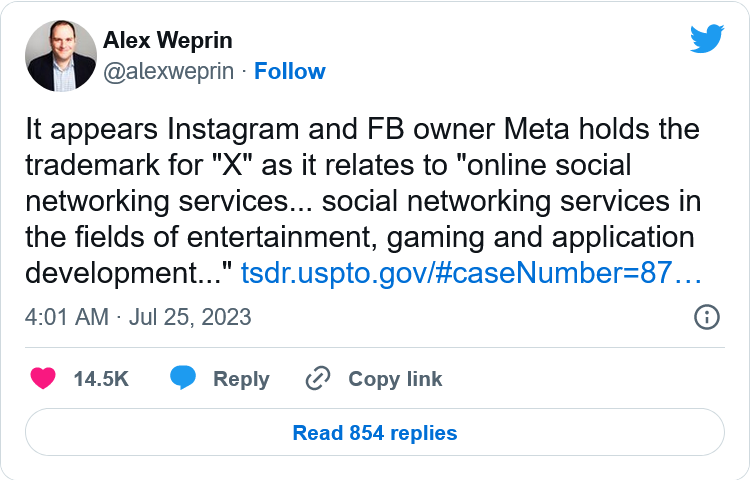Click the blue reply speech bubble icon
Screen dimensions: 750x480
(x=182, y=379)
